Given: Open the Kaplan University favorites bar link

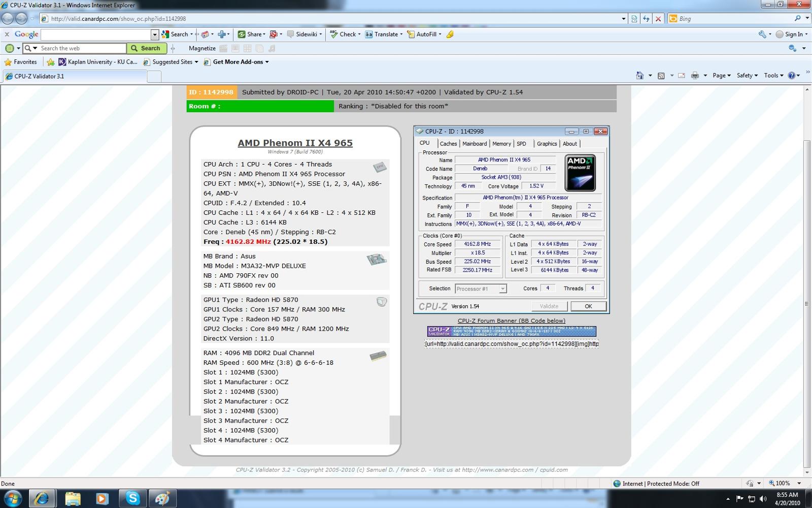Looking at the screenshot, I should [97, 62].
